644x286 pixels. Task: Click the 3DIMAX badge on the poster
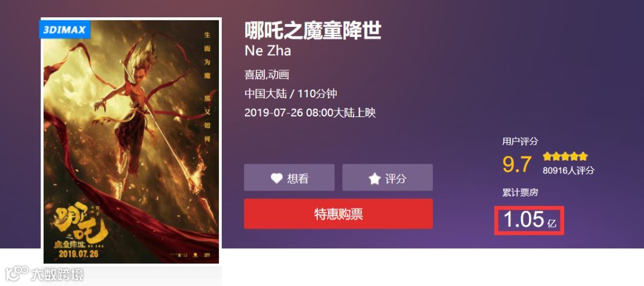64,30
